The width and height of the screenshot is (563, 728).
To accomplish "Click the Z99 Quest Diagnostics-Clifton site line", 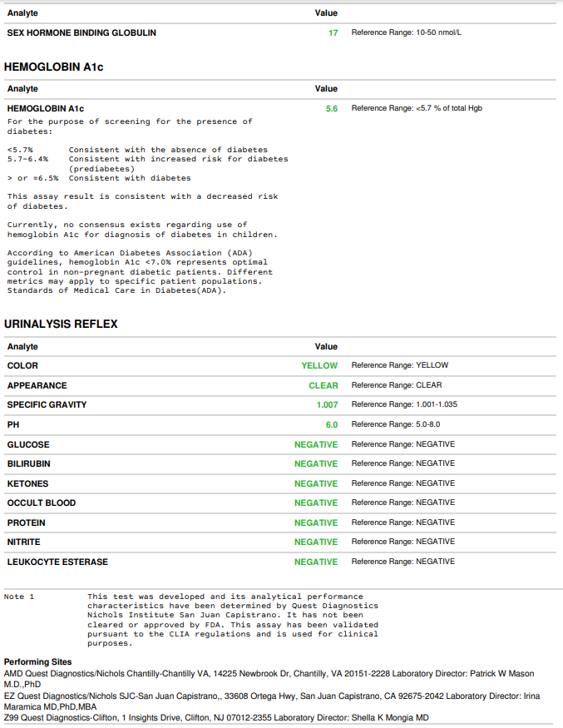I will click(x=216, y=718).
